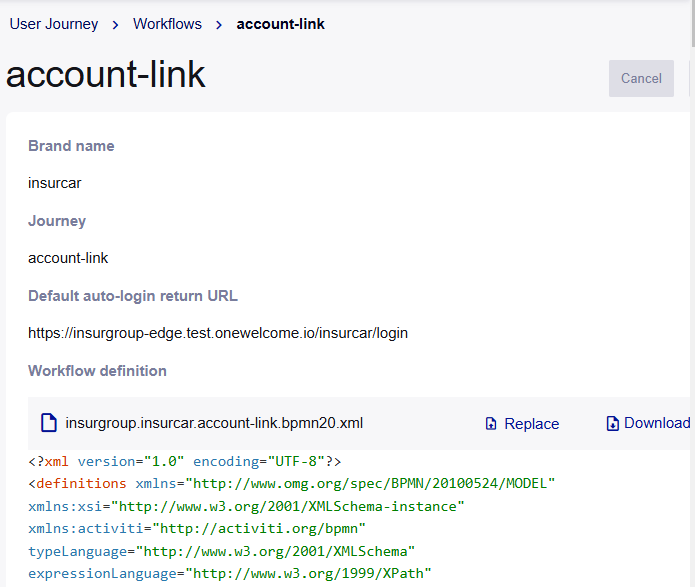Click the expressionLanguage XPath code line
This screenshot has width=695, height=587.
pyautogui.click(x=230, y=573)
